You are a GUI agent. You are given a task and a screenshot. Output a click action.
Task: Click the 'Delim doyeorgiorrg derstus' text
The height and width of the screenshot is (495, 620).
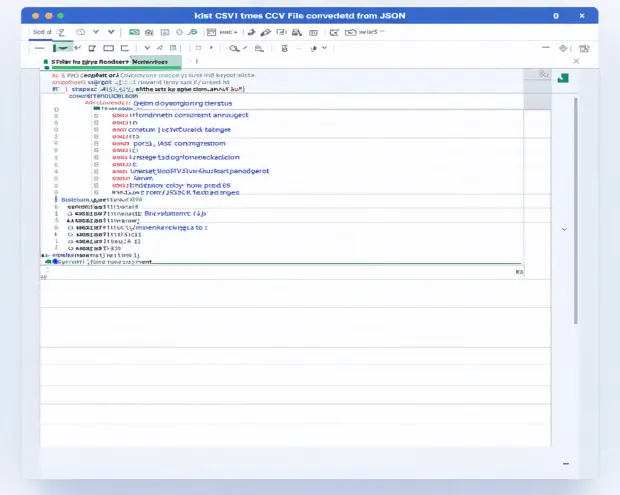tap(183, 104)
